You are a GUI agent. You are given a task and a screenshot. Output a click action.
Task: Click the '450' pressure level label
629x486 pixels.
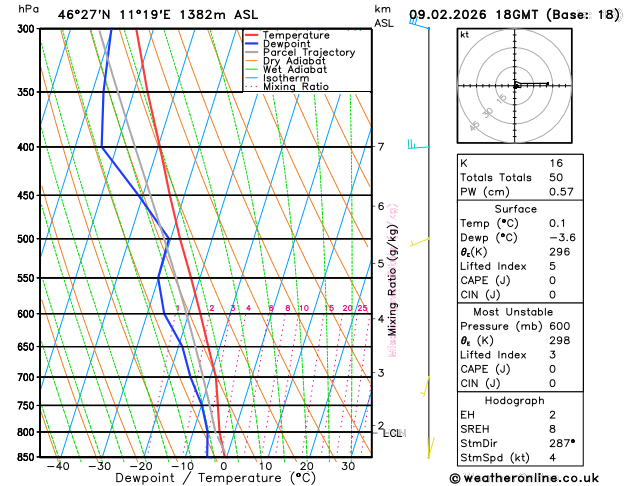(28, 195)
